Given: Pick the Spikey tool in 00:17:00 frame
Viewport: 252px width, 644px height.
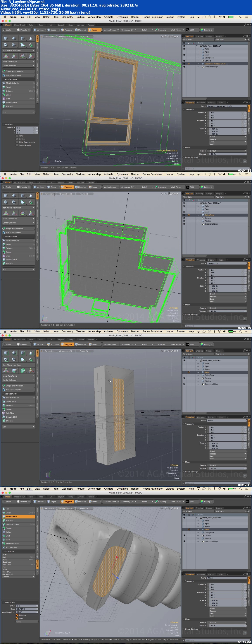Looking at the screenshot, I should click(x=19, y=532).
